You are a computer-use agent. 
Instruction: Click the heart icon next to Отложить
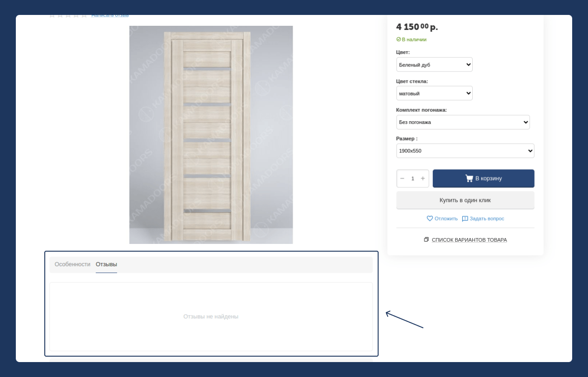[430, 219]
